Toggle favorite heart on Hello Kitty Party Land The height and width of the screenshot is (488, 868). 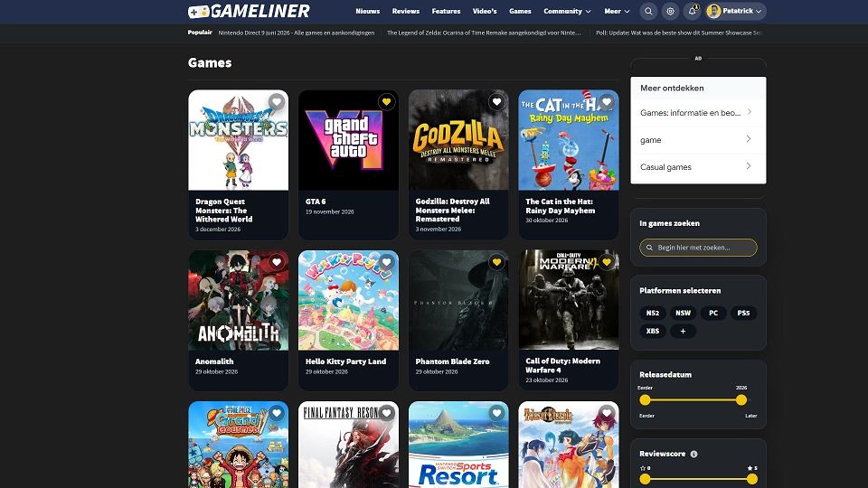(x=386, y=262)
